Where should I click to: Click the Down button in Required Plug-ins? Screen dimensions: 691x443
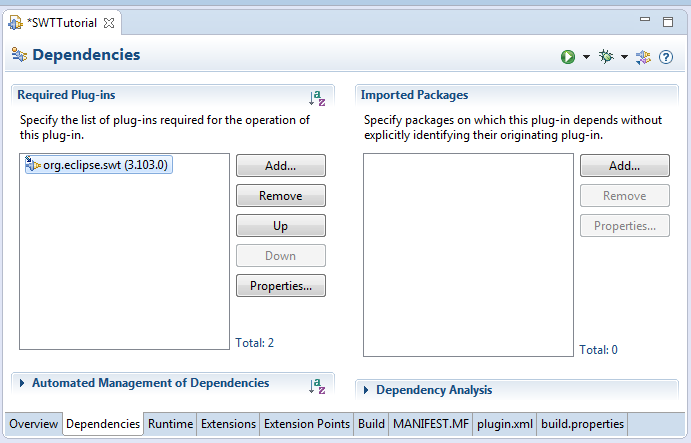point(281,256)
